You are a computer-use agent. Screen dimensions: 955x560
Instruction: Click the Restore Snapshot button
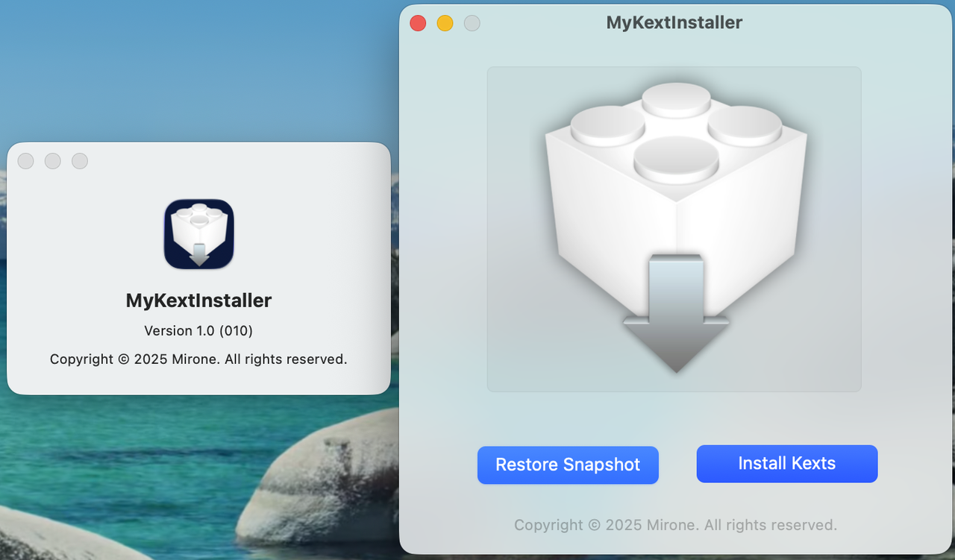568,465
